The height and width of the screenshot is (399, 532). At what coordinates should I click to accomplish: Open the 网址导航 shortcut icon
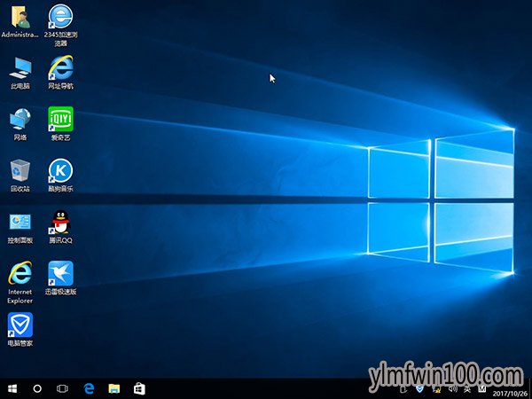coord(60,73)
